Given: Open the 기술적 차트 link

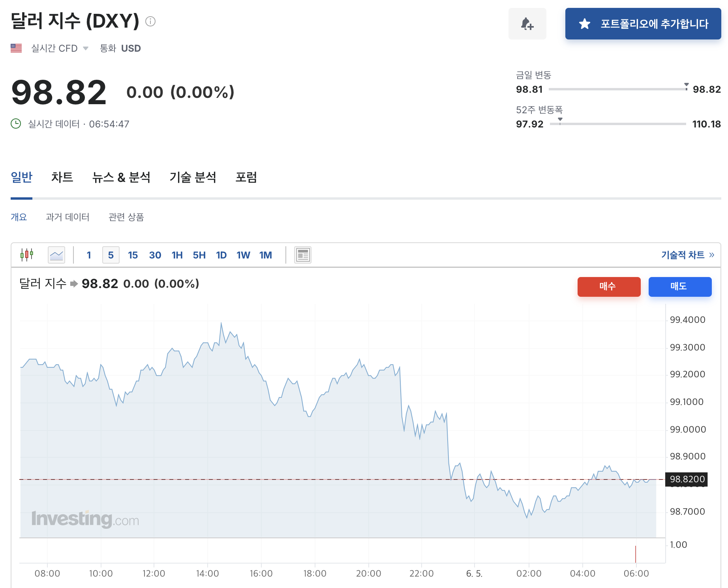Looking at the screenshot, I should tap(688, 255).
